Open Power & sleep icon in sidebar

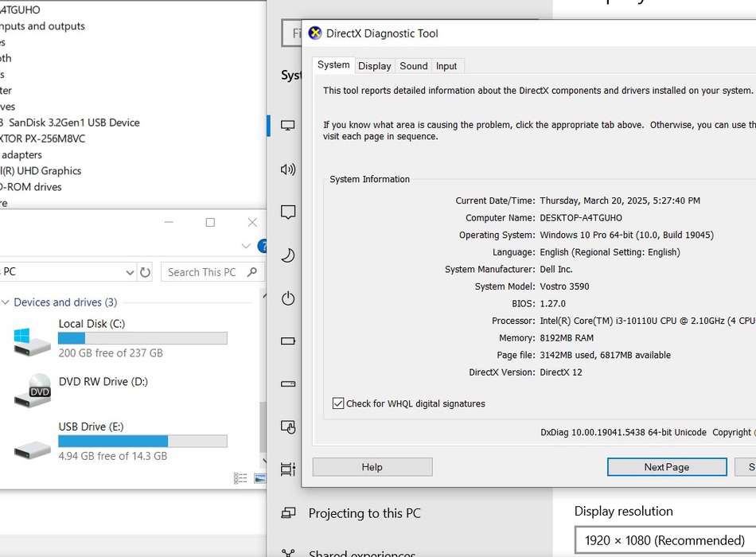pos(288,298)
